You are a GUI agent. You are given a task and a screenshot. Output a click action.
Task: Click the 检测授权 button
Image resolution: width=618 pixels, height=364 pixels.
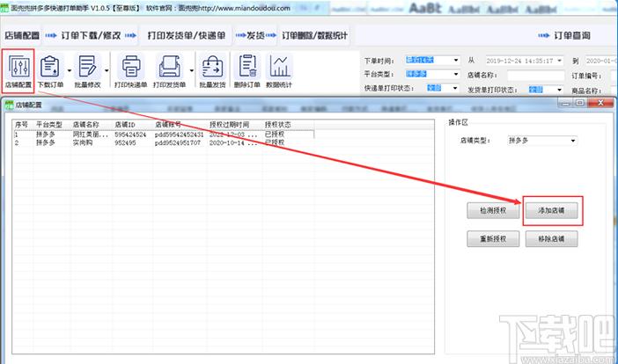click(493, 210)
